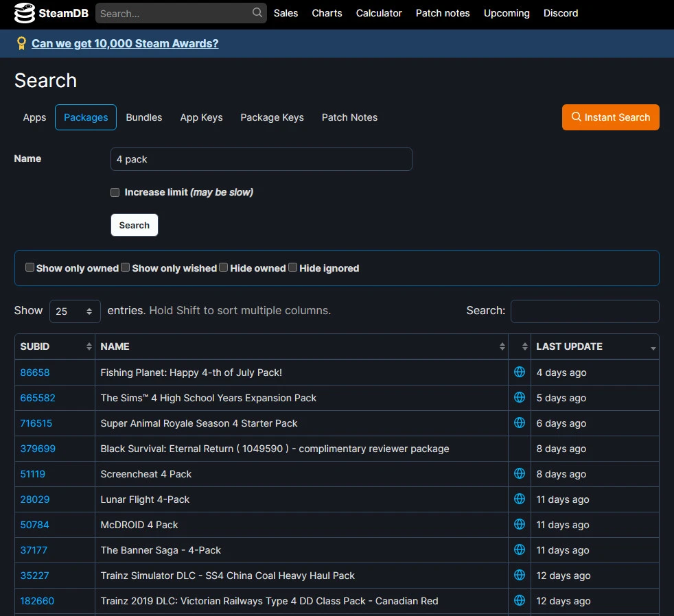Click the magnifier icon in top search bar
Screen dimensions: 674x616
pos(257,12)
